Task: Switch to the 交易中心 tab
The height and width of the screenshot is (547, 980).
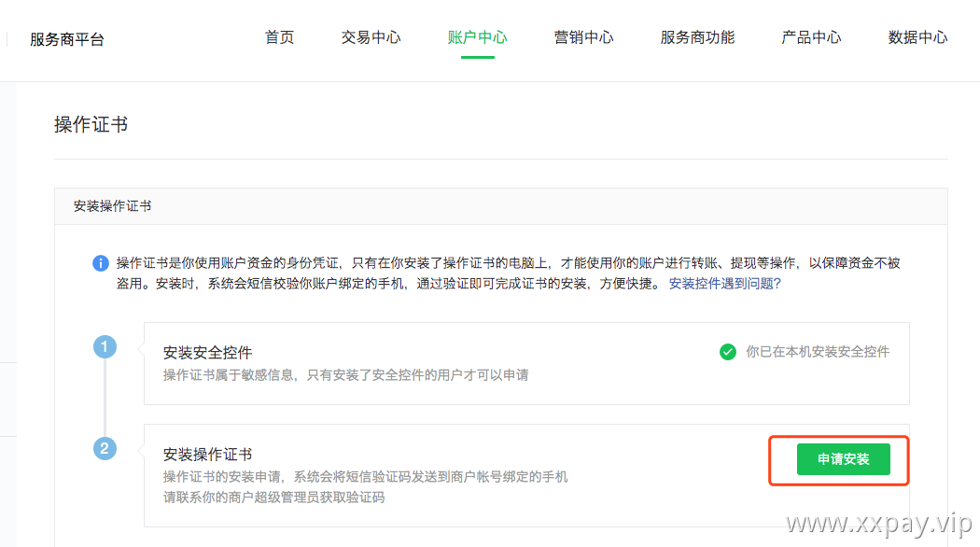Action: pyautogui.click(x=371, y=37)
